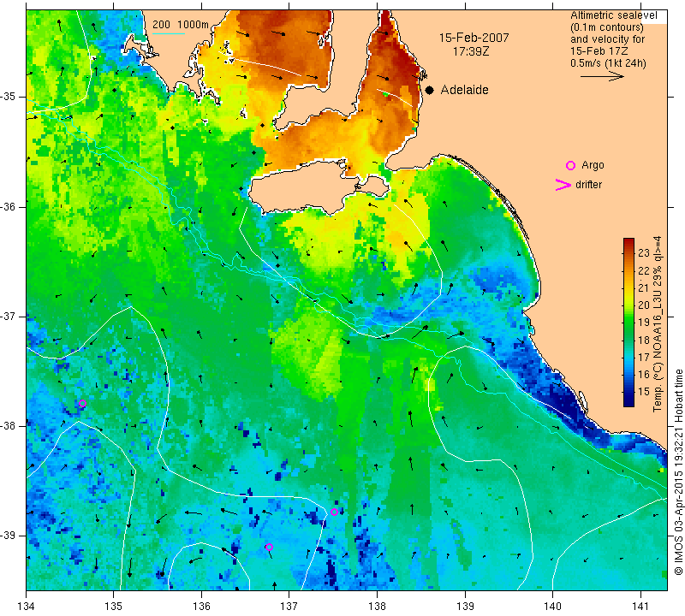This screenshot has width=685, height=616.
Task: Select Argo float marker near 134.6E, 37.8S
Action: coord(82,403)
